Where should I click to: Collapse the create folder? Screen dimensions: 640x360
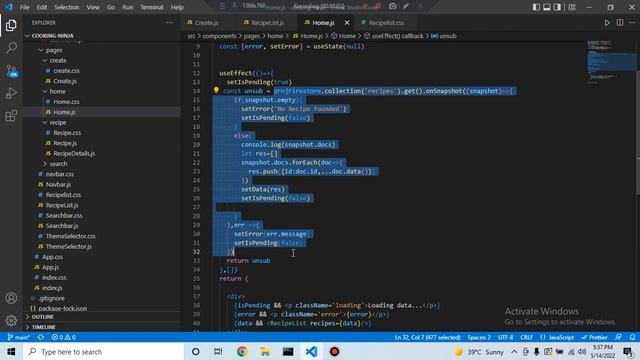pos(58,60)
